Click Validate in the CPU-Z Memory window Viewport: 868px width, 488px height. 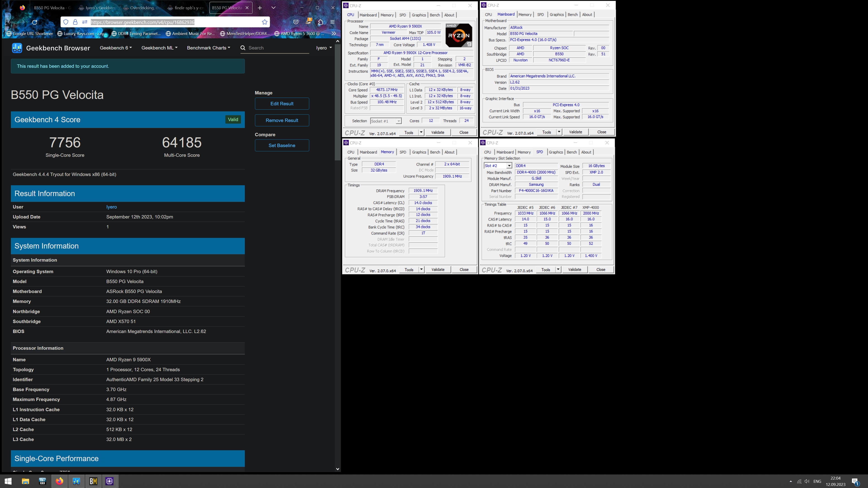tap(438, 270)
